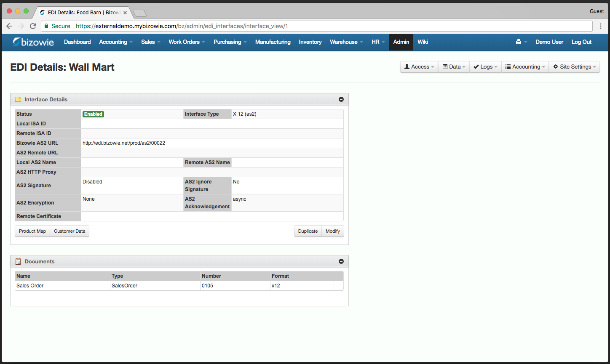Viewport: 610px width, 364px height.
Task: Log Out of Bizowie
Action: click(x=581, y=42)
